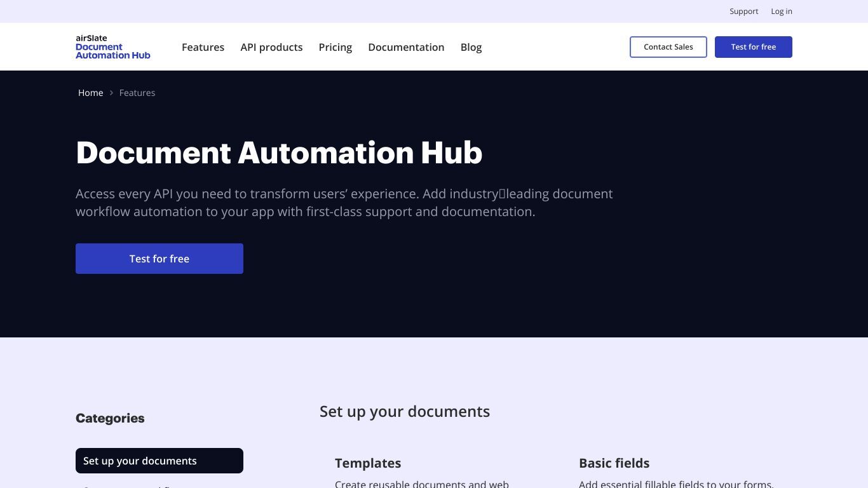The image size is (868, 488).
Task: Click the Support link at top
Action: [744, 11]
